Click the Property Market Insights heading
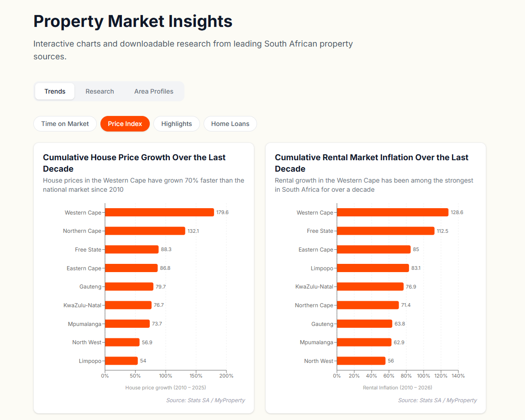Image resolution: width=525 pixels, height=420 pixels. click(132, 21)
